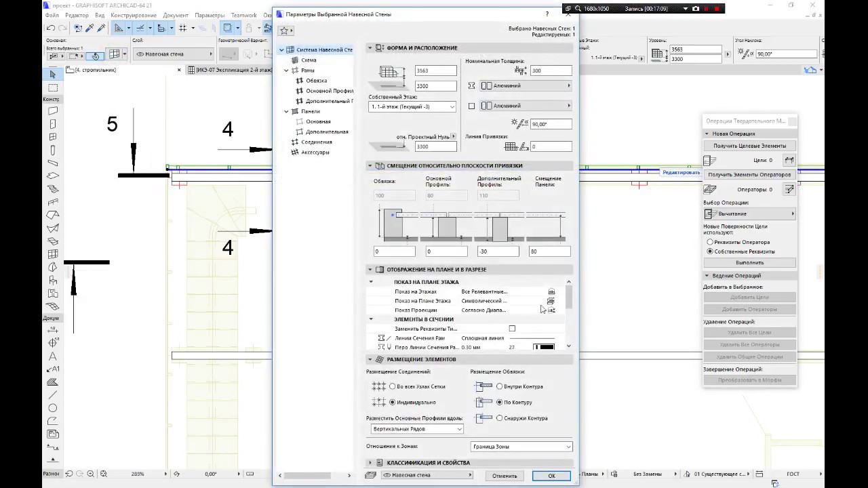This screenshot has height=488, width=868.
Task: Collapse the Система Навесной Стены tree node
Action: pos(281,50)
